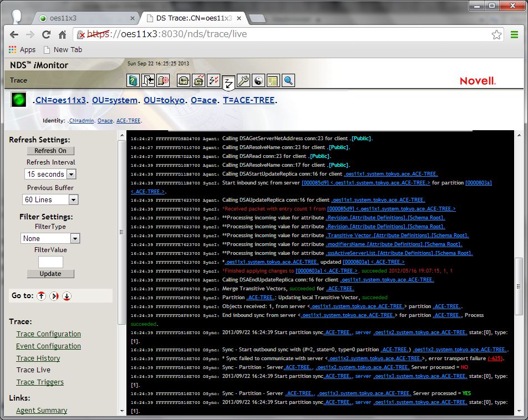The width and height of the screenshot is (528, 420).
Task: Click the insecure HTTPS certificate warning icon
Action: pos(81,34)
